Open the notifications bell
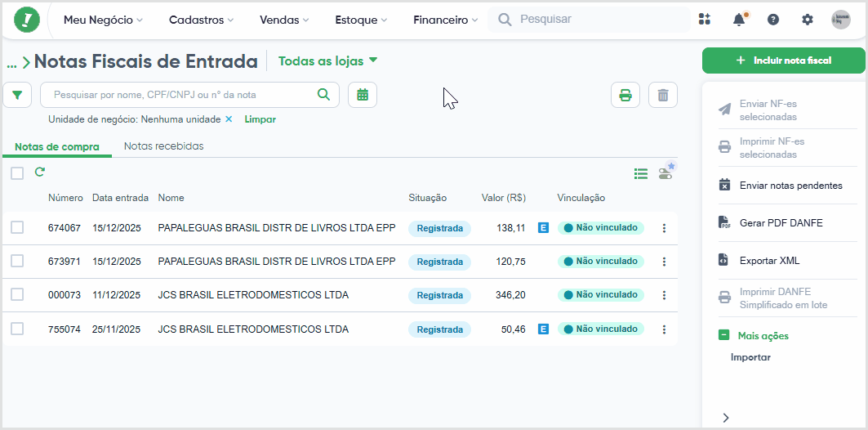 (739, 20)
